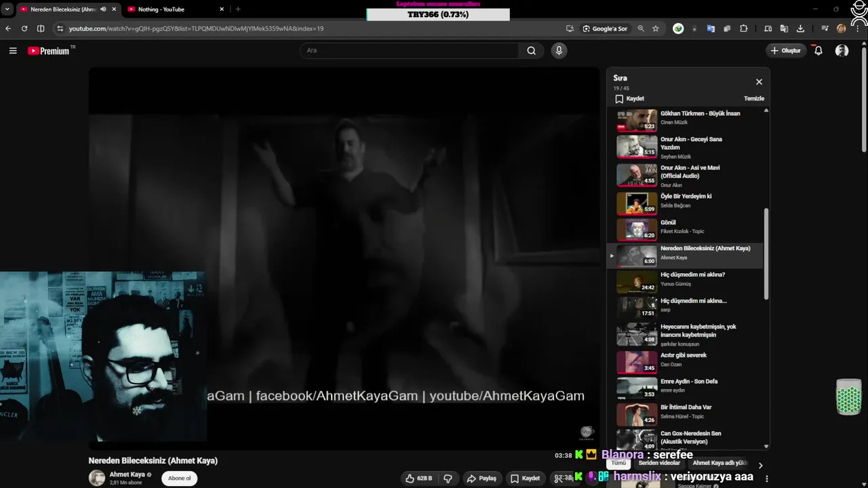Select the Seriden videolar chip
This screenshot has height=488, width=868.
tap(659, 463)
